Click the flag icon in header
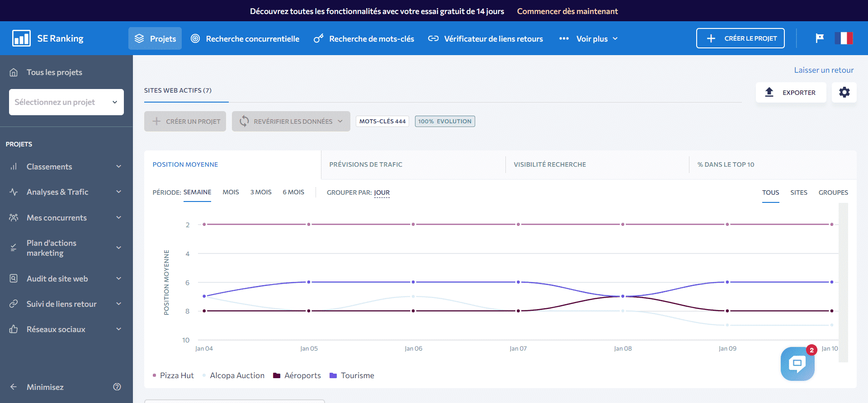This screenshot has height=403, width=868. [x=820, y=38]
